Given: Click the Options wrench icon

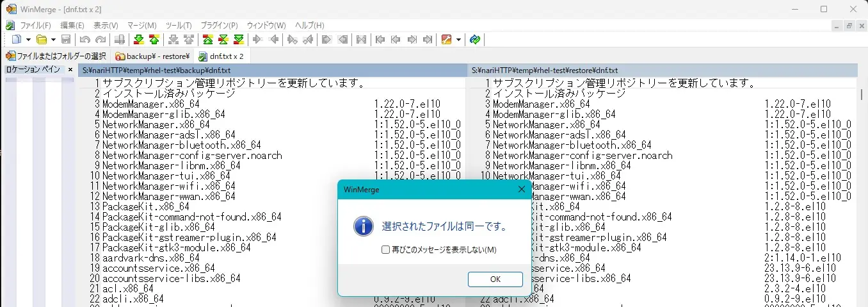Looking at the screenshot, I should point(447,40).
